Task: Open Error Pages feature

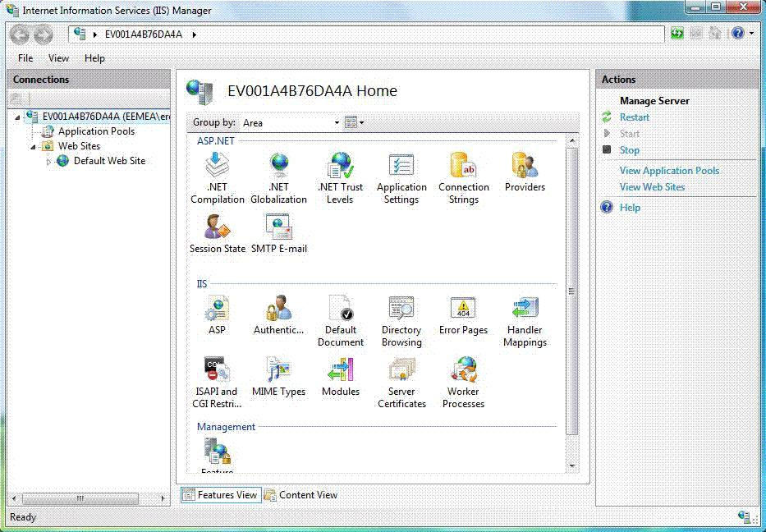Action: (x=463, y=315)
